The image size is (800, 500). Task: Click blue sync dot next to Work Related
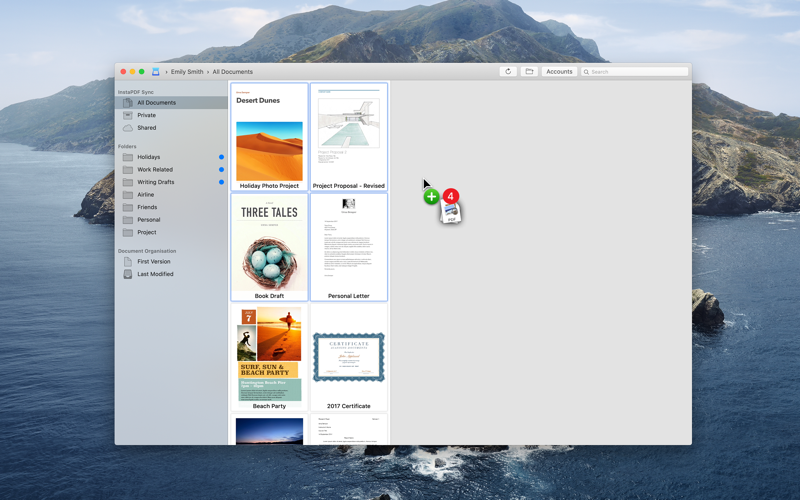click(x=221, y=169)
